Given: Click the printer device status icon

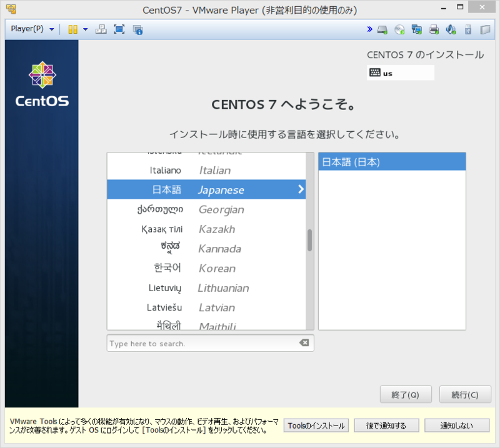Looking at the screenshot, I should 434,29.
